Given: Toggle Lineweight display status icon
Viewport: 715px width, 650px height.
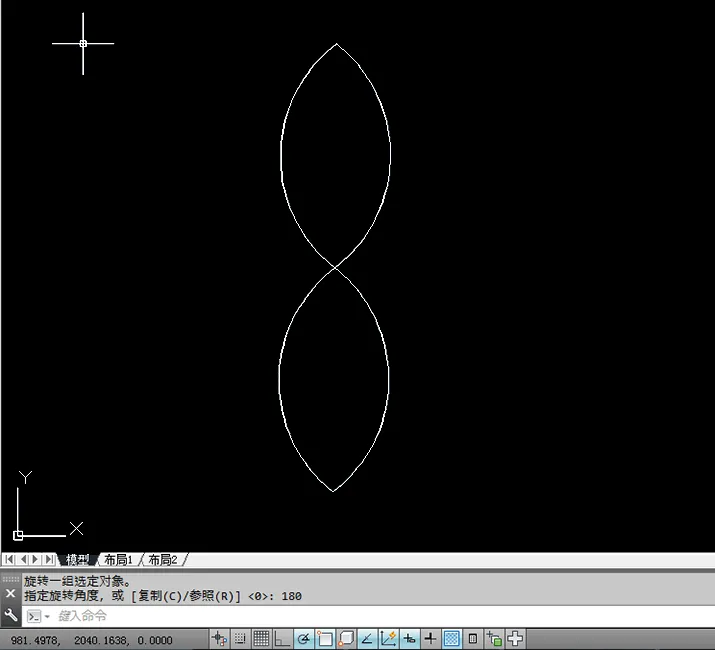Looking at the screenshot, I should point(430,639).
